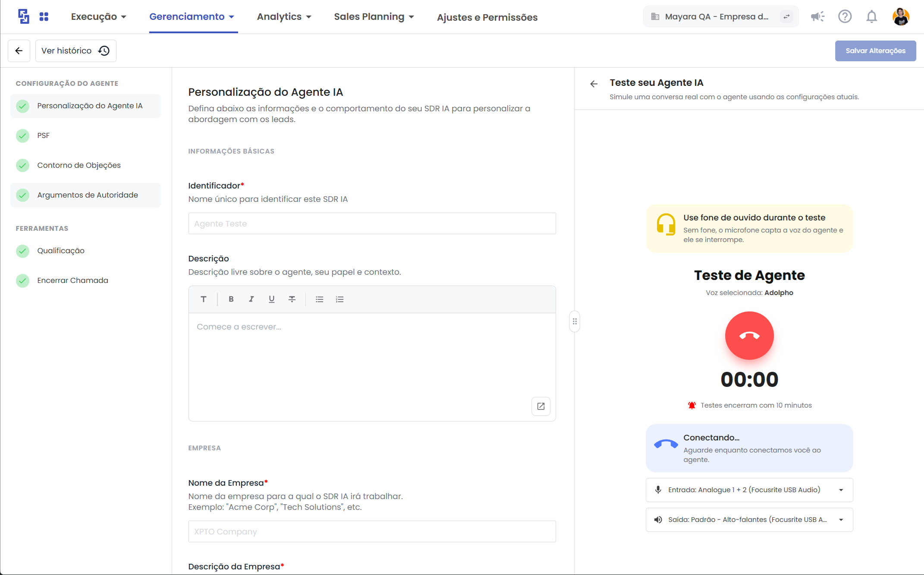Click the red alarm icon by time limit
The width and height of the screenshot is (924, 575).
coord(692,405)
